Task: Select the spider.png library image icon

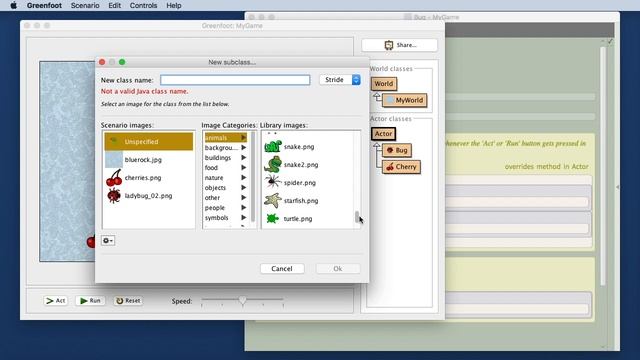Action: point(272,182)
